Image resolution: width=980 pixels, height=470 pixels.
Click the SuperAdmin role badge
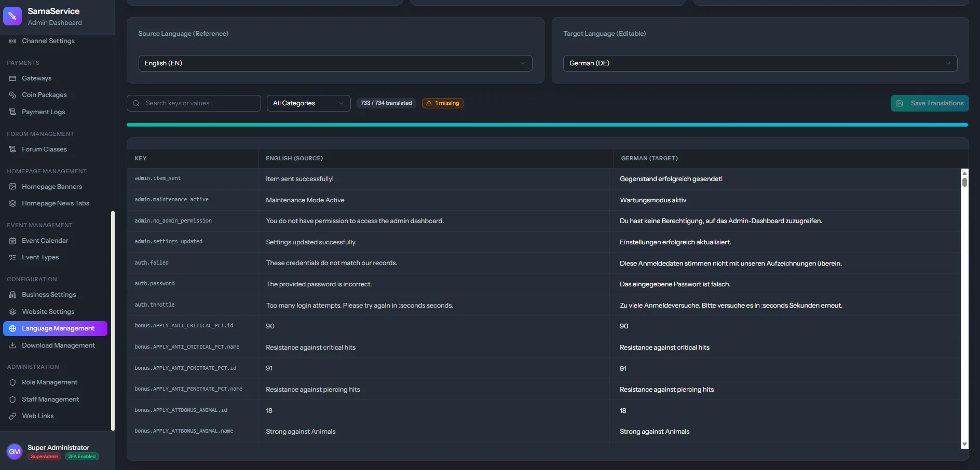45,457
